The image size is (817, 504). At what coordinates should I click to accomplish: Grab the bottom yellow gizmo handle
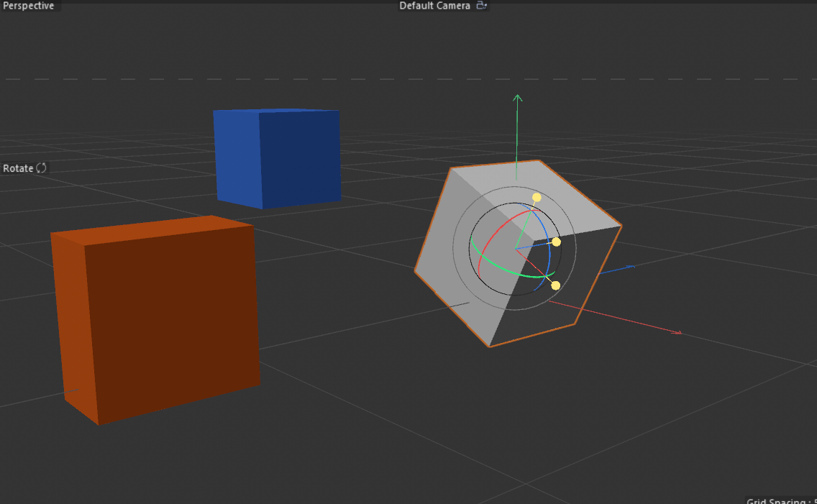(x=554, y=285)
